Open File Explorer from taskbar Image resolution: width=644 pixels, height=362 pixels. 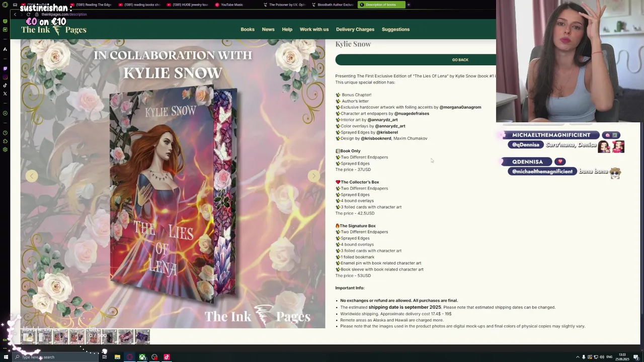click(x=117, y=357)
